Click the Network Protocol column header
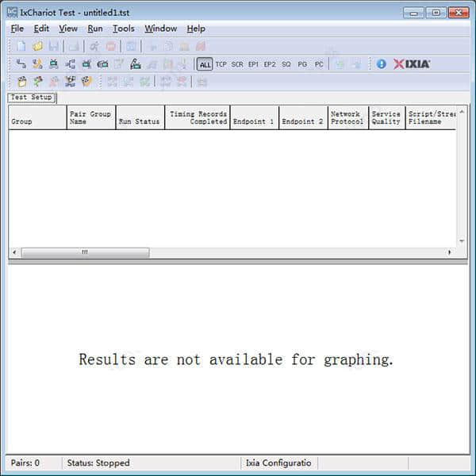 pos(348,117)
